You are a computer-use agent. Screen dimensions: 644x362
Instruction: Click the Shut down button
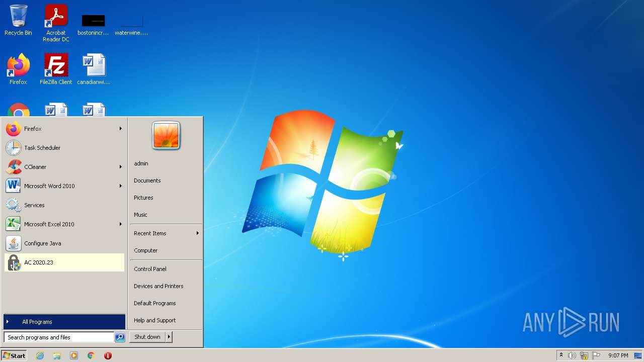(x=147, y=337)
